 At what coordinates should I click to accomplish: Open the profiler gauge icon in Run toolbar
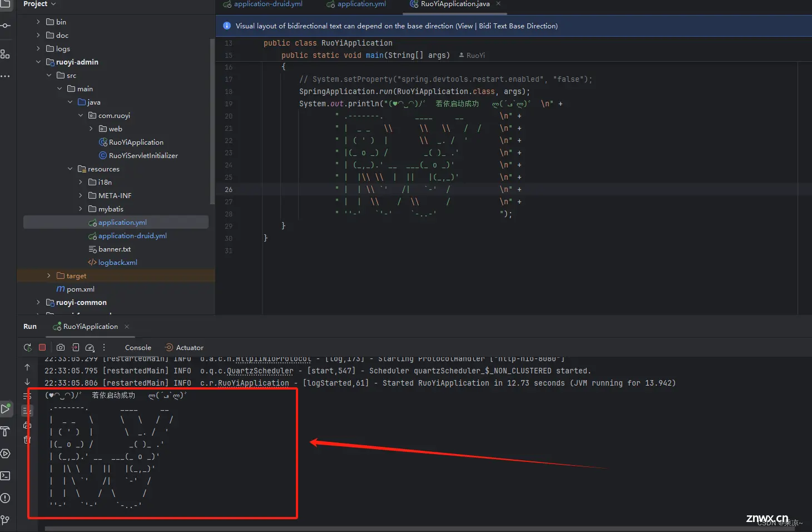click(90, 347)
